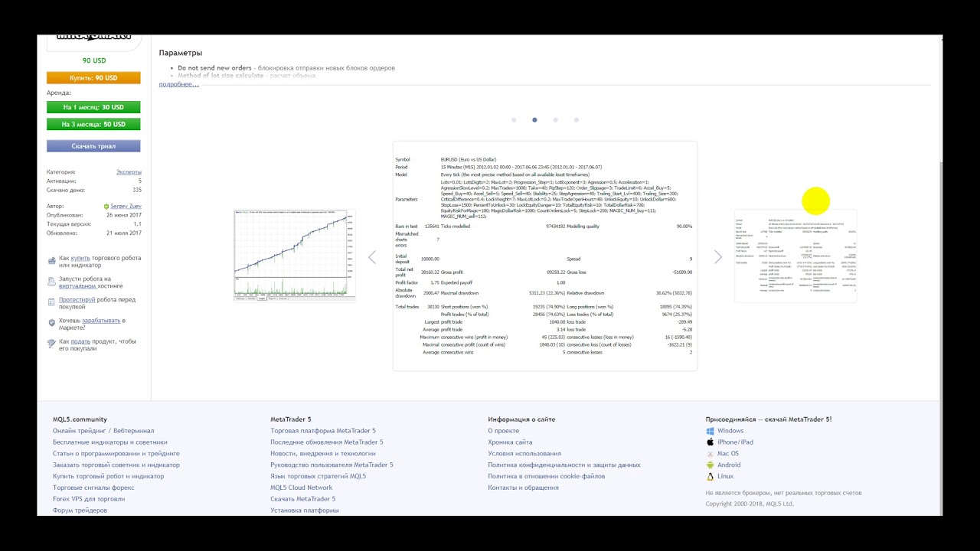Open the Эксперты category link

[129, 172]
